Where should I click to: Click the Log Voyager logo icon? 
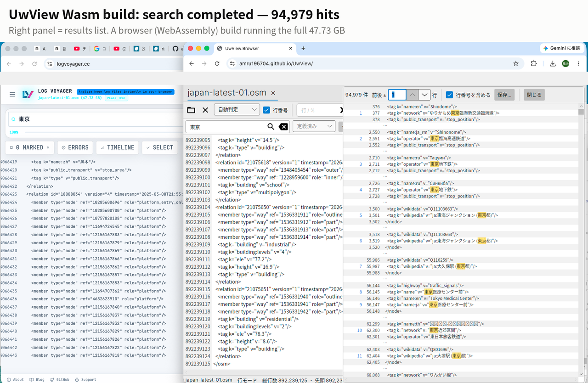point(28,95)
